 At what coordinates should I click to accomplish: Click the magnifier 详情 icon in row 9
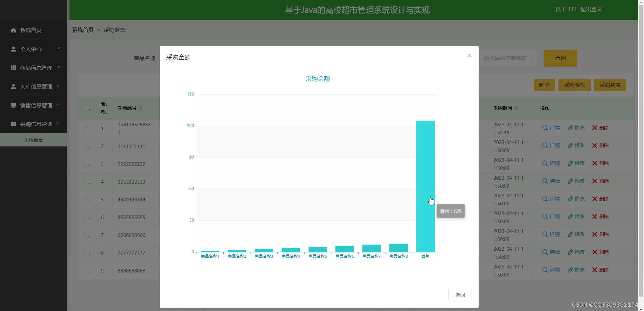click(545, 270)
